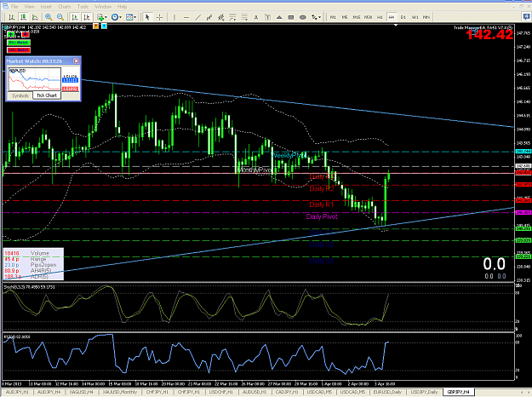
Task: Select the crosshair tool
Action: click(159, 17)
